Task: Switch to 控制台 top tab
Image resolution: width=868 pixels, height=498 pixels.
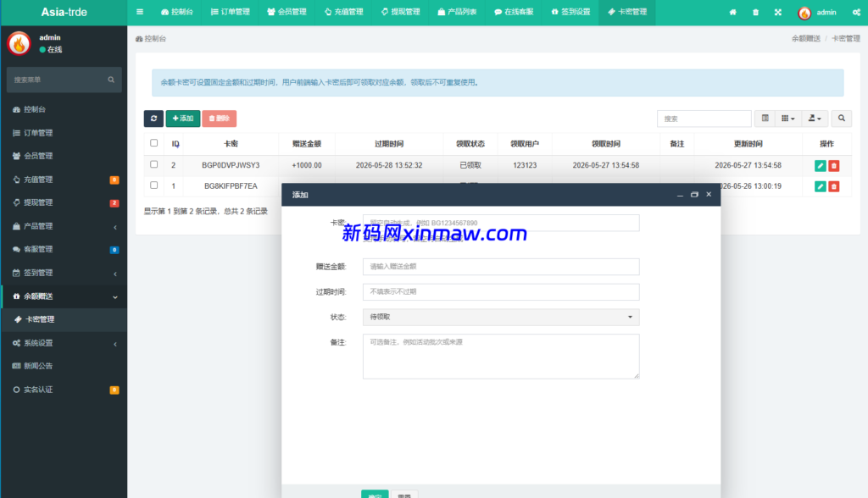Action: pos(176,12)
